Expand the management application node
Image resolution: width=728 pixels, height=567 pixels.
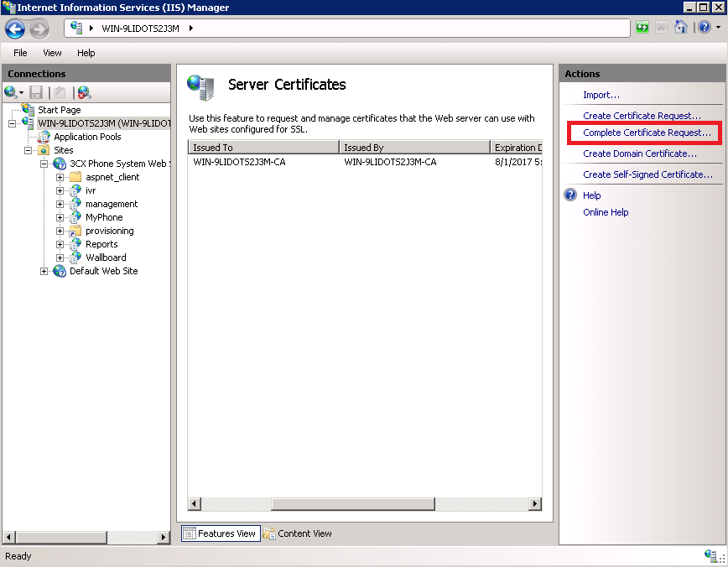point(60,205)
